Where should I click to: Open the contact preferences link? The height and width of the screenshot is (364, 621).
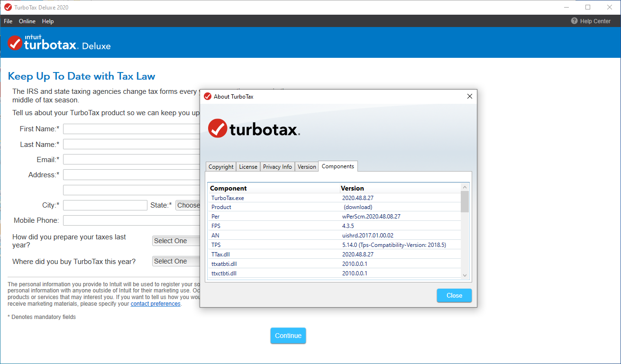click(155, 304)
